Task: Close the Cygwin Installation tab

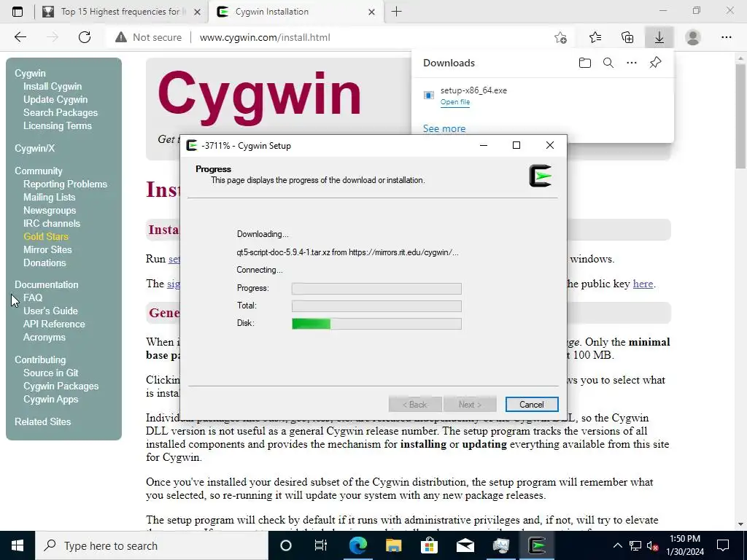Action: tap(371, 12)
